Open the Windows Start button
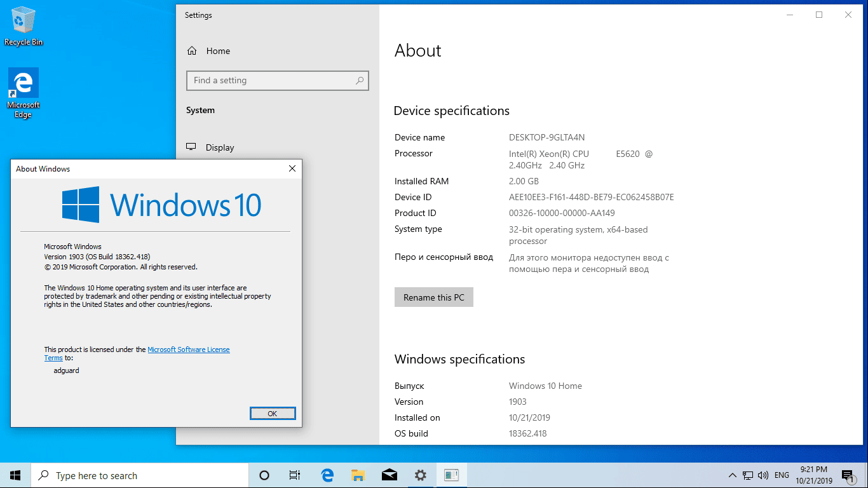This screenshot has width=868, height=488. tap(15, 475)
